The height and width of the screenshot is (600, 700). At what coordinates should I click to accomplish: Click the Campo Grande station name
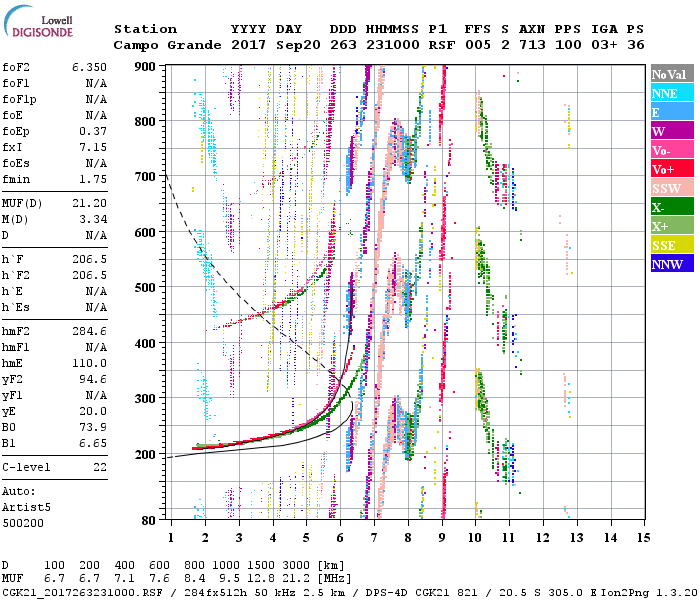(x=167, y=45)
